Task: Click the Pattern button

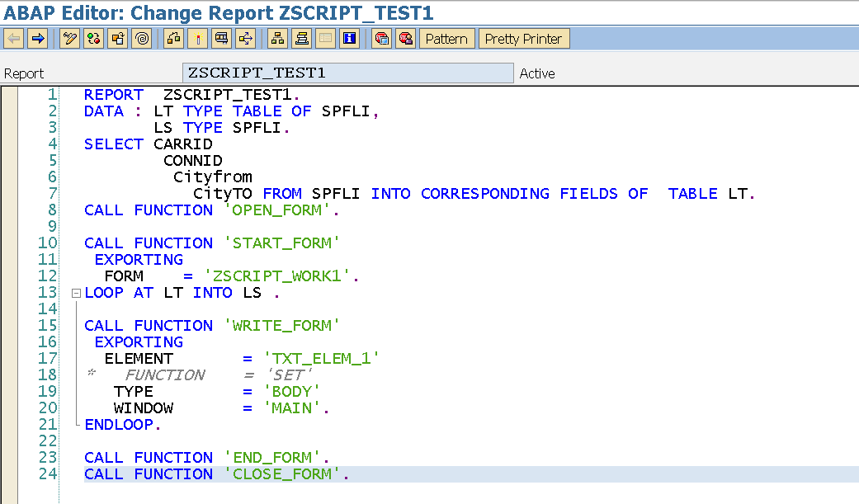Action: tap(446, 38)
